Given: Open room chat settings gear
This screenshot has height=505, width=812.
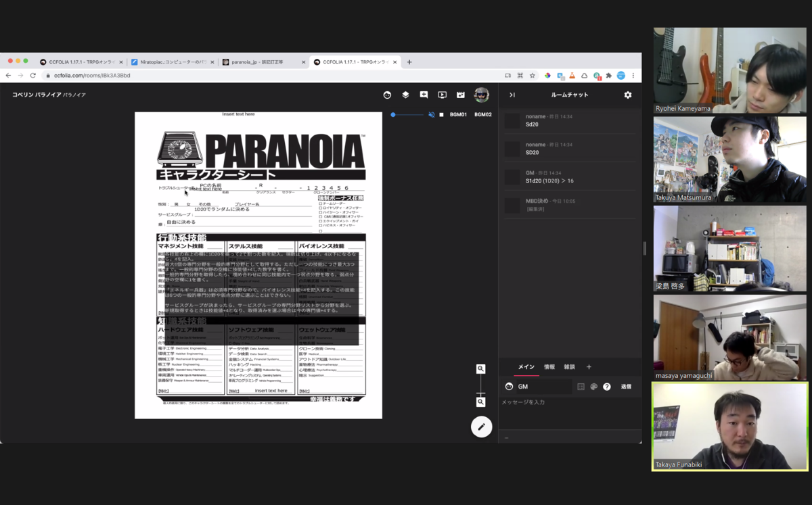Looking at the screenshot, I should coord(628,95).
